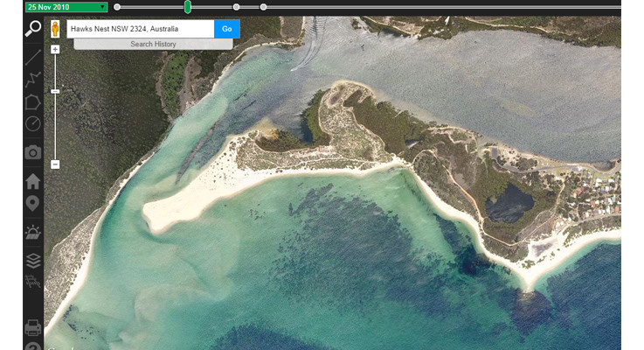
Task: Expand the Search History panel
Action: (153, 44)
